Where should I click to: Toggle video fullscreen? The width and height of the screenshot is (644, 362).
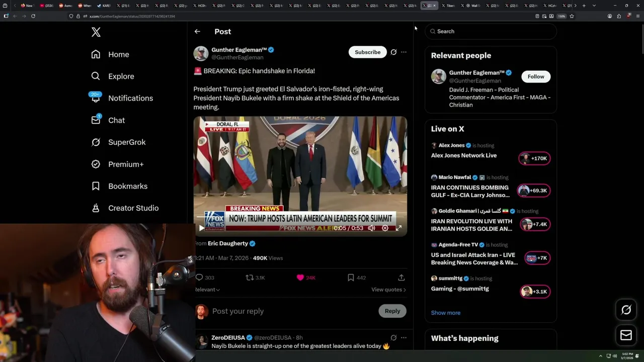(x=398, y=228)
